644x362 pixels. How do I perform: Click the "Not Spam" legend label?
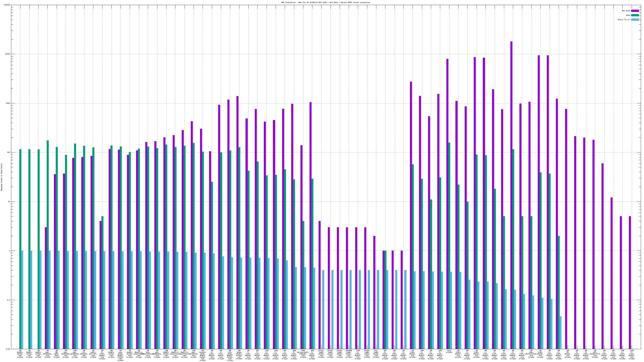click(x=626, y=11)
